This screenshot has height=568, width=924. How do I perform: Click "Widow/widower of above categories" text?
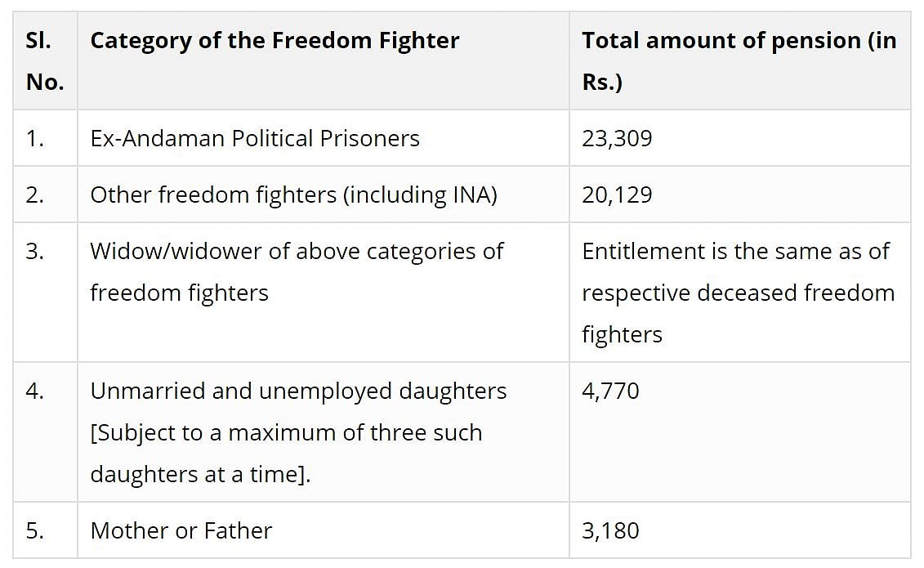pos(297,251)
